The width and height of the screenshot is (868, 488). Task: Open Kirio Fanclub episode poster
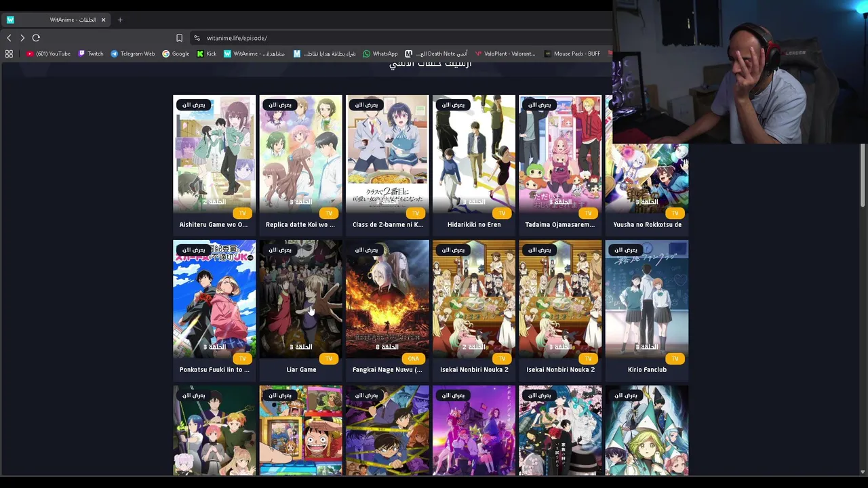pyautogui.click(x=647, y=299)
